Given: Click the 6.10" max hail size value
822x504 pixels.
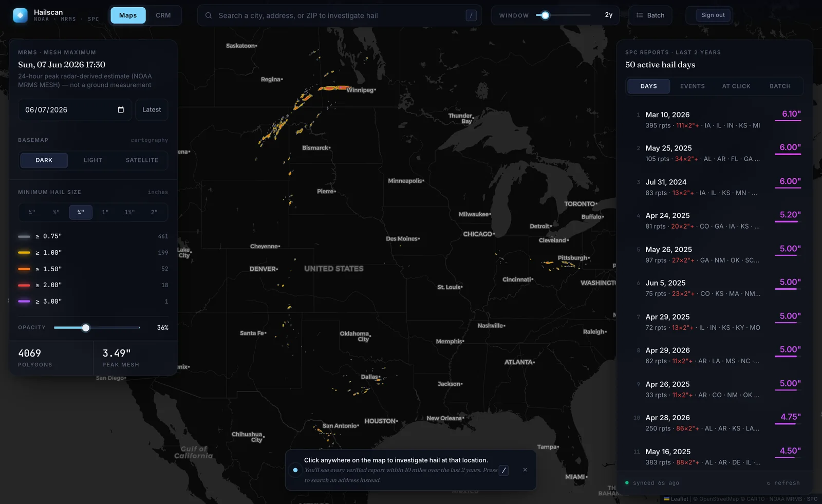Looking at the screenshot, I should click(x=791, y=114).
